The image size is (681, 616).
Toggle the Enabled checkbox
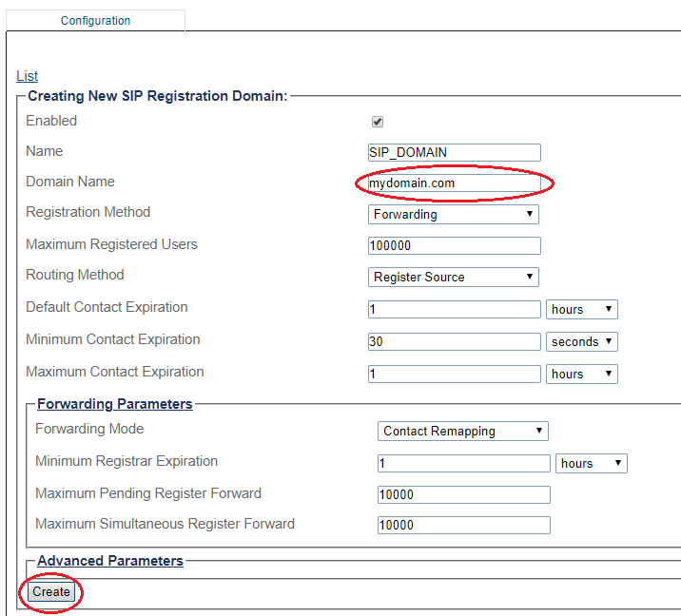pyautogui.click(x=378, y=122)
